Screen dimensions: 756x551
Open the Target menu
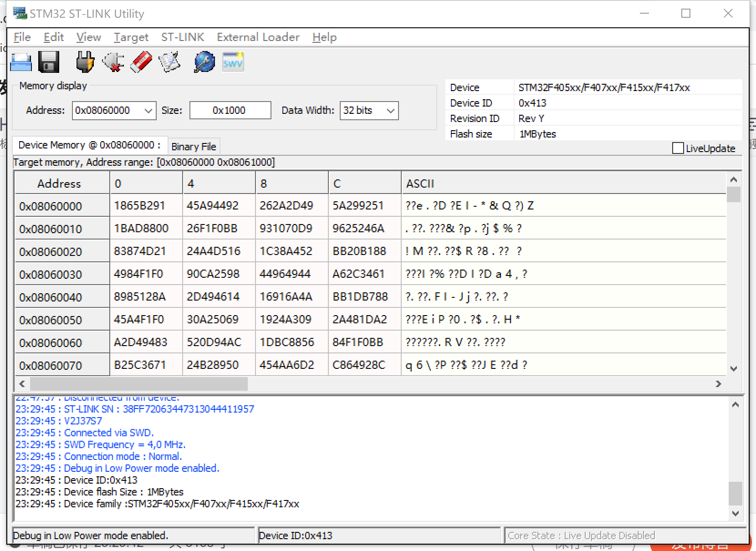tap(131, 37)
